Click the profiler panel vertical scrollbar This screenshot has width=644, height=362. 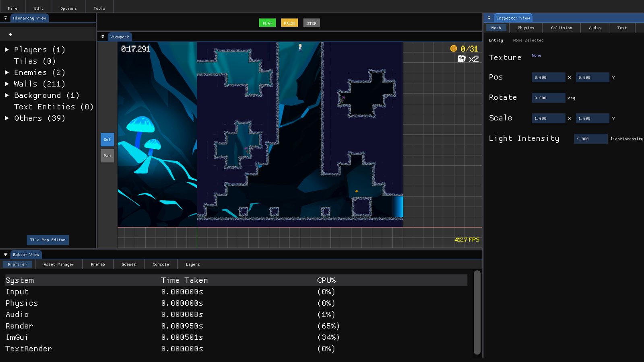(477, 313)
